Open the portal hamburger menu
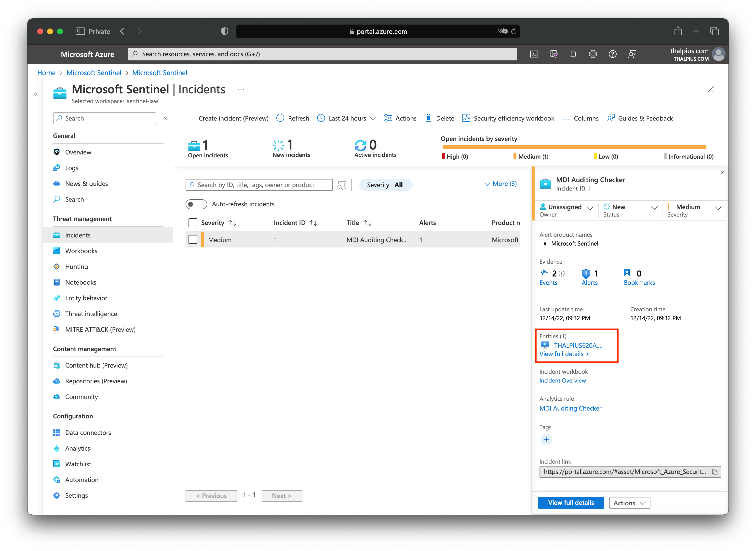Image resolution: width=756 pixels, height=551 pixels. coord(39,54)
